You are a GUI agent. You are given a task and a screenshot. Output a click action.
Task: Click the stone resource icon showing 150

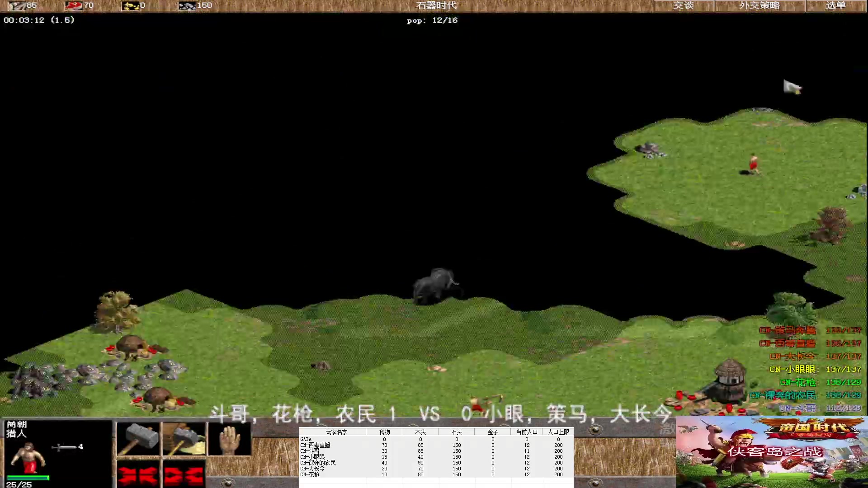187,5
